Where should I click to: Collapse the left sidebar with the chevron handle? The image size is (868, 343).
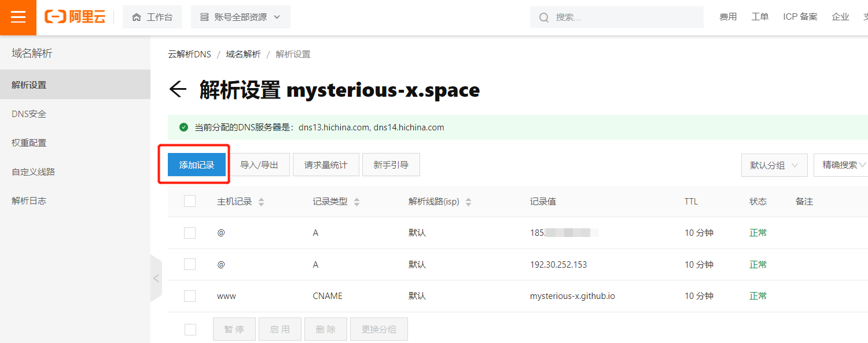click(x=156, y=278)
